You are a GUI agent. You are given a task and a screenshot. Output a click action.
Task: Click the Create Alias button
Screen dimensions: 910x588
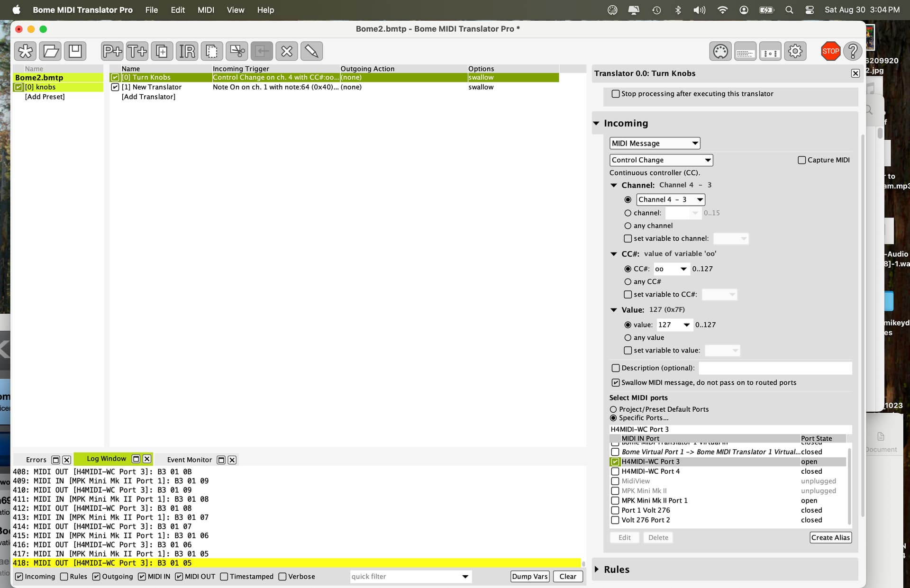coord(830,538)
